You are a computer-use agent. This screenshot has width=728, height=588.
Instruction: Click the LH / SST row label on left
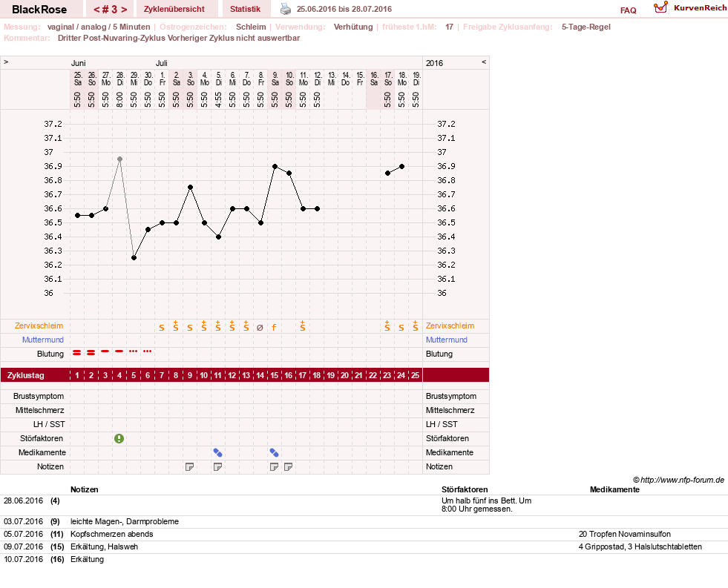click(49, 424)
